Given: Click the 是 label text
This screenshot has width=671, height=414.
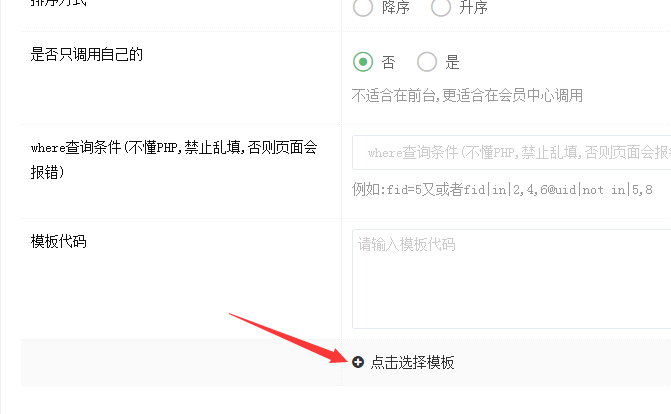Looking at the screenshot, I should click(x=452, y=63).
